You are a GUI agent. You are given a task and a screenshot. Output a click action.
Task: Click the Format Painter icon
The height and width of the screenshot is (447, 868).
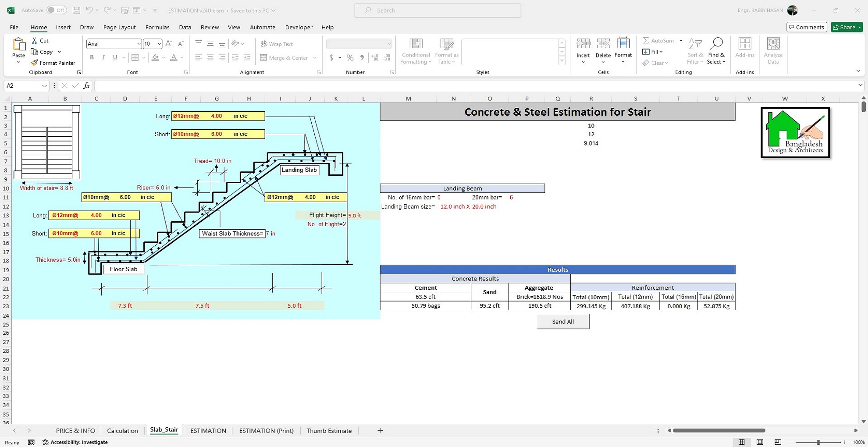pos(35,63)
